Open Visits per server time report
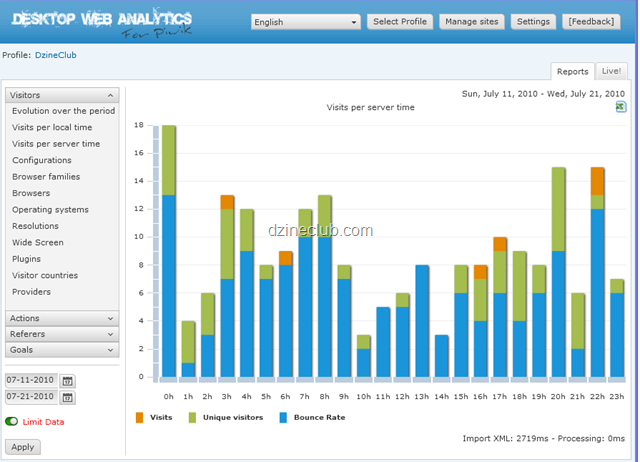Image resolution: width=640 pixels, height=462 pixels. pyautogui.click(x=56, y=144)
